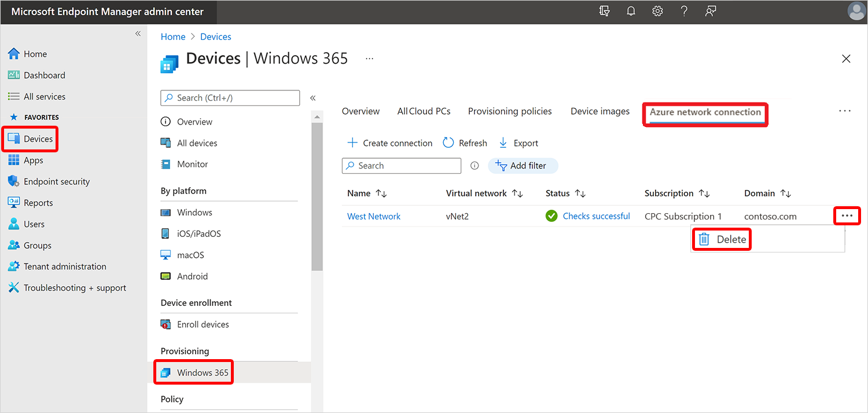Open the user account avatar
The image size is (868, 413).
(x=856, y=12)
